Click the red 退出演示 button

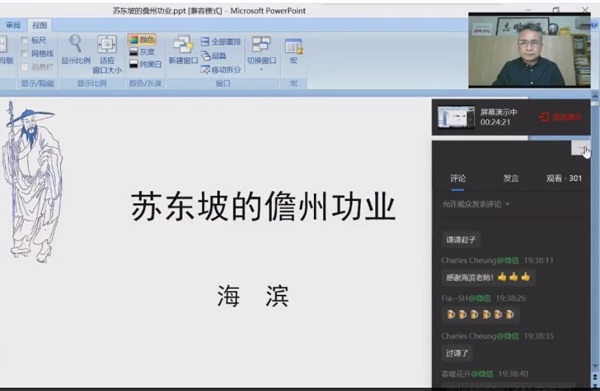coord(561,117)
